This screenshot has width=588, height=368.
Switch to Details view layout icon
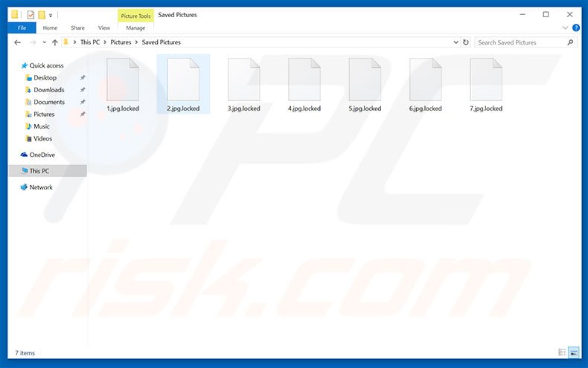pos(562,352)
